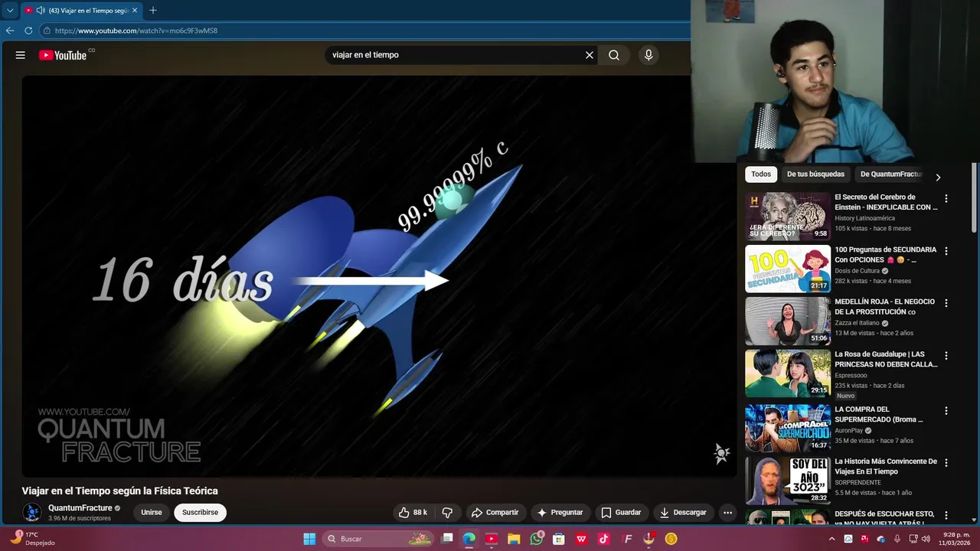980x551 pixels.
Task: Open options for Después de Escuchar Esto video
Action: 946,515
